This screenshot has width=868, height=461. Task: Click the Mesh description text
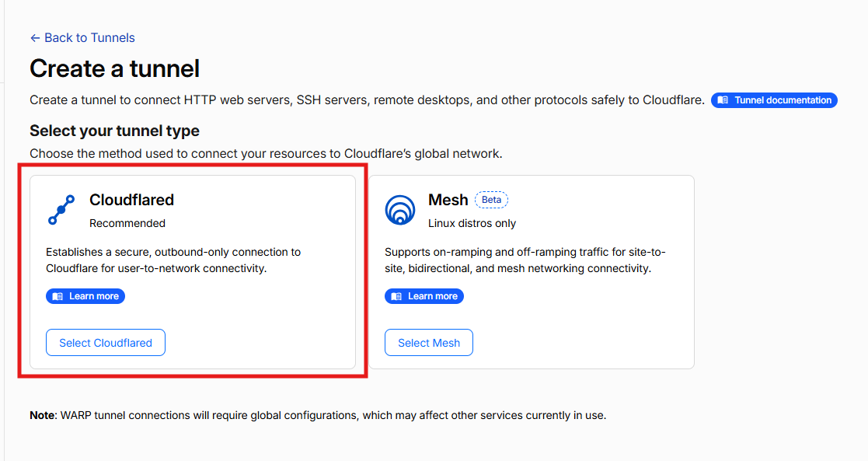(525, 260)
